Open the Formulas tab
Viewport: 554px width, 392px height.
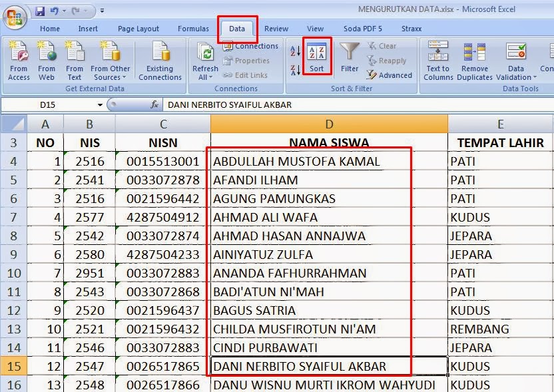pos(193,29)
